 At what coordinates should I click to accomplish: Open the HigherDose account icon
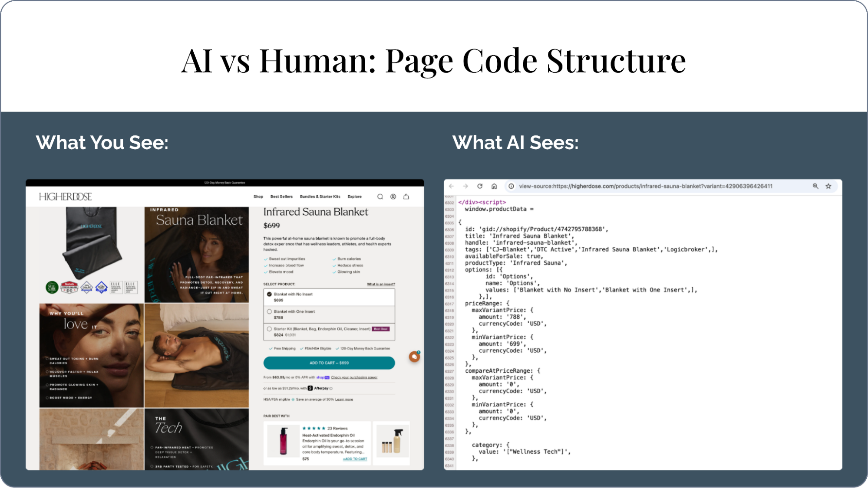pyautogui.click(x=393, y=197)
